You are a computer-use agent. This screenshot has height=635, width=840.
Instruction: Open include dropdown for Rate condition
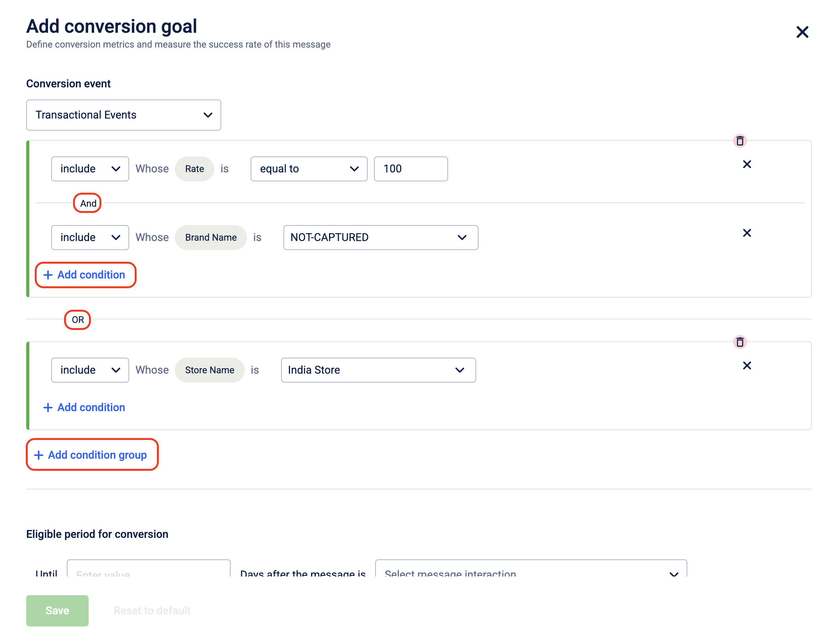90,169
